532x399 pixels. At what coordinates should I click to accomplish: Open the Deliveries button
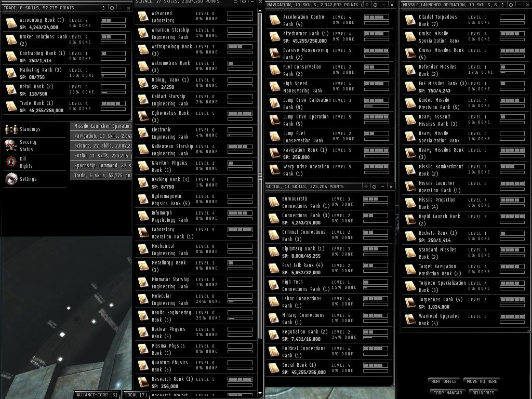[484, 393]
